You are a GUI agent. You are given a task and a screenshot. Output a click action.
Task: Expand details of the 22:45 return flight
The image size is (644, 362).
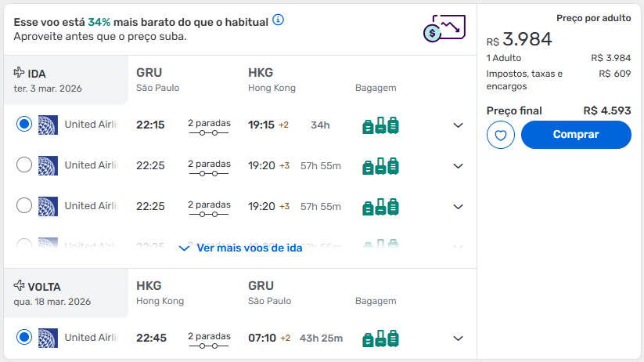[458, 338]
